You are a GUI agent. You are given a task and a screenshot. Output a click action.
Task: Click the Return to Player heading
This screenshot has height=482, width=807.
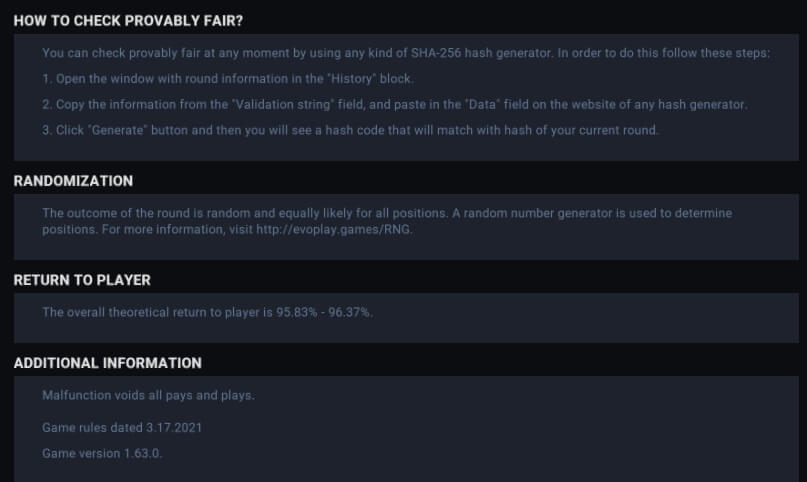point(82,280)
